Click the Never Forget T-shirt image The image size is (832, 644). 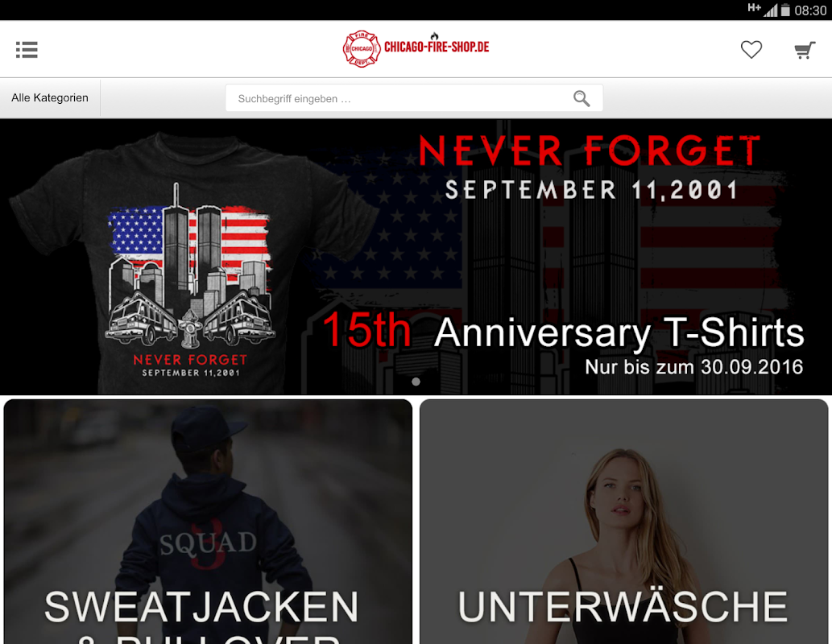[191, 262]
